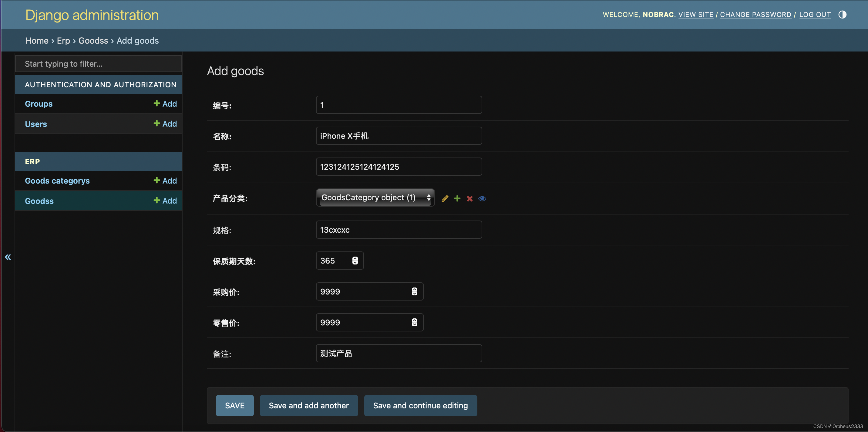868x432 pixels.
Task: View selected category via eye icon
Action: 482,199
